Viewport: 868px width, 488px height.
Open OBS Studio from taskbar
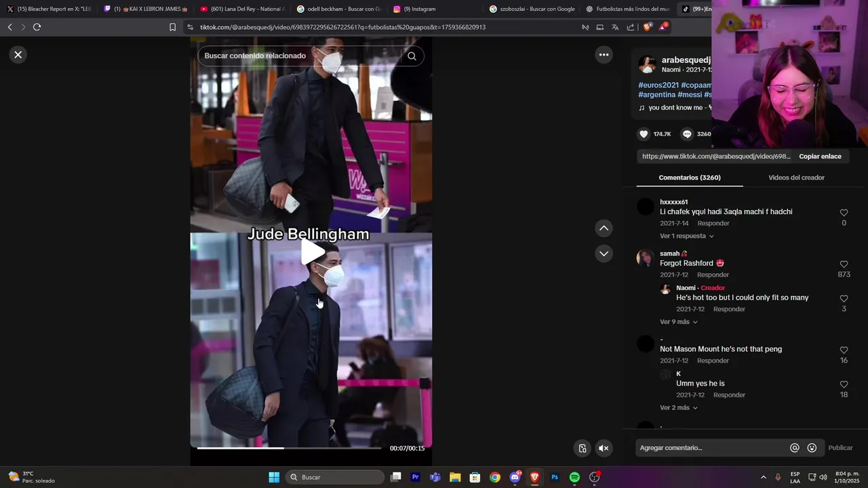(x=595, y=477)
